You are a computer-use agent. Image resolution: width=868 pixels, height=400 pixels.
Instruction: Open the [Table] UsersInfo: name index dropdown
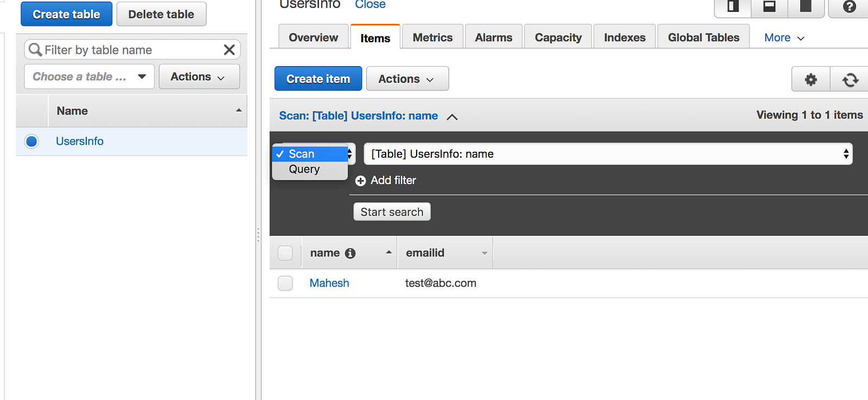click(608, 154)
